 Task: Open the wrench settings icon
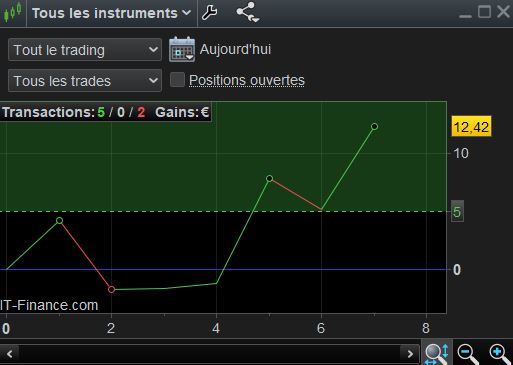point(210,13)
